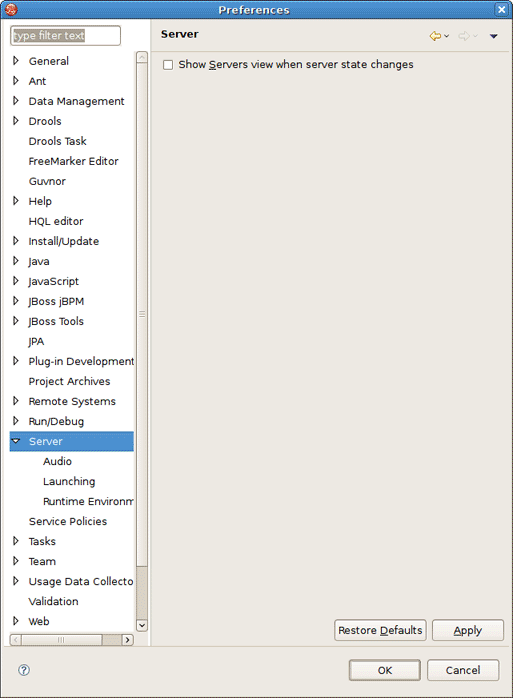
Task: Expand the Run/Debug node
Action: (16, 421)
